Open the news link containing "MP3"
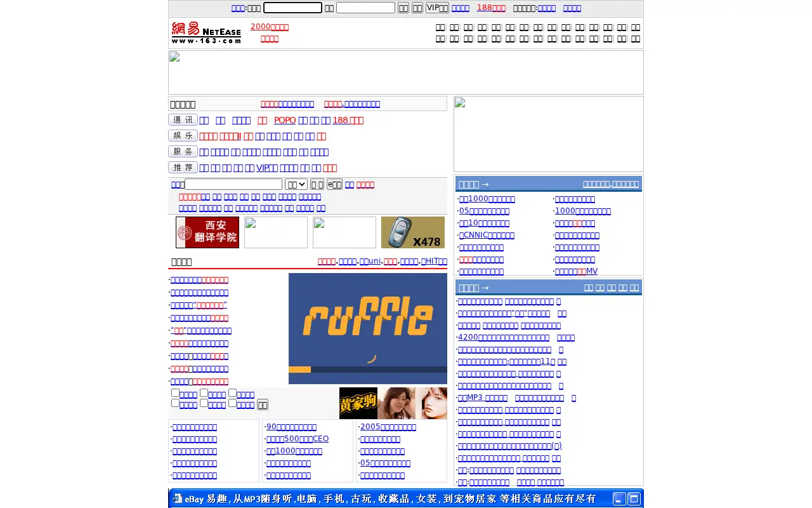 click(x=482, y=398)
